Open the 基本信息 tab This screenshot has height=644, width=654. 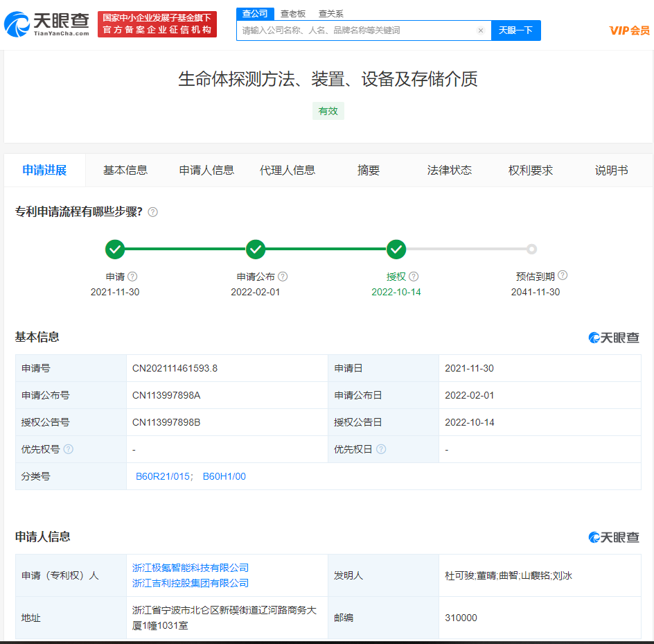[125, 171]
